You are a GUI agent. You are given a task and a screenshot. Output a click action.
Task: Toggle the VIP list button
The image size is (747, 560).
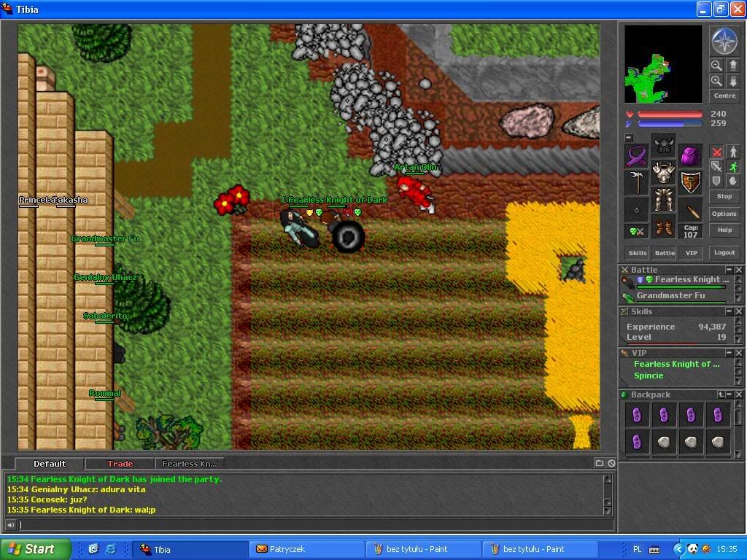pyautogui.click(x=692, y=253)
